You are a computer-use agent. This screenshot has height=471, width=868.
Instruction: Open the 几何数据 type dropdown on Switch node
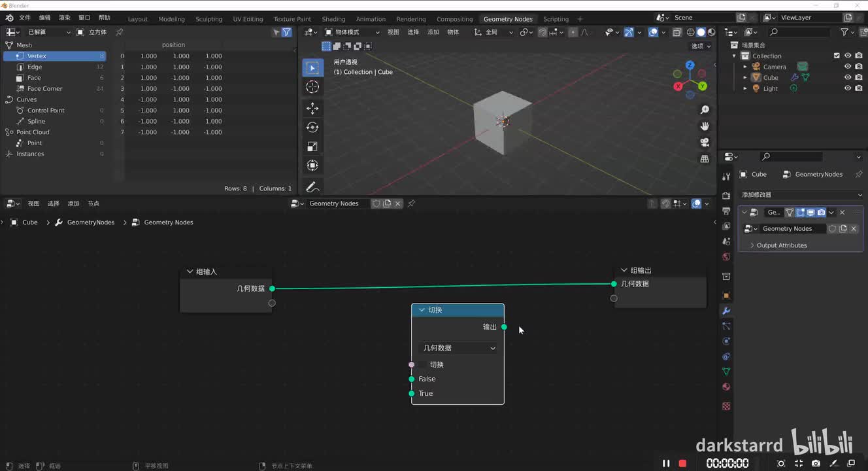(458, 348)
